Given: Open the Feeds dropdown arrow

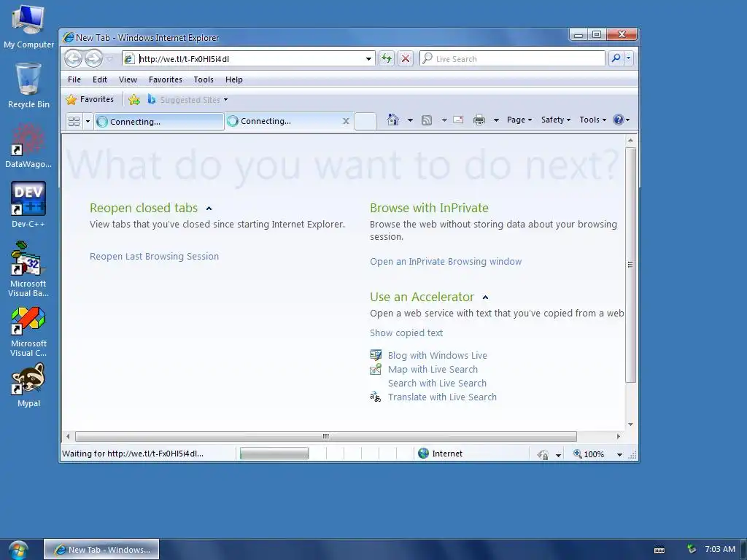Looking at the screenshot, I should pyautogui.click(x=444, y=120).
